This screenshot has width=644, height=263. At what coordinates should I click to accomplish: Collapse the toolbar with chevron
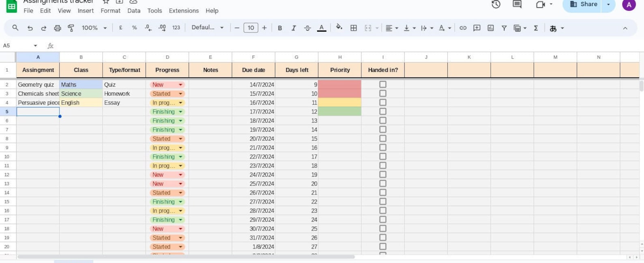click(x=625, y=28)
